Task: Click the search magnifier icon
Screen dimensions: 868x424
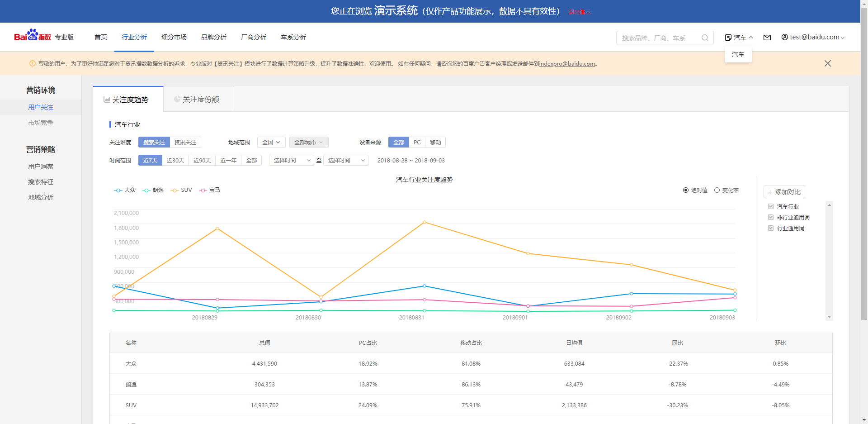Action: [x=705, y=38]
